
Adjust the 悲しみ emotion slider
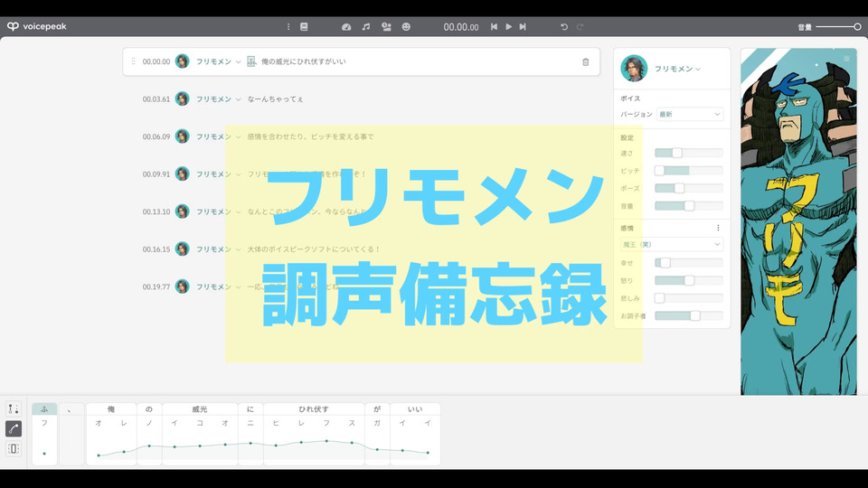click(x=689, y=298)
